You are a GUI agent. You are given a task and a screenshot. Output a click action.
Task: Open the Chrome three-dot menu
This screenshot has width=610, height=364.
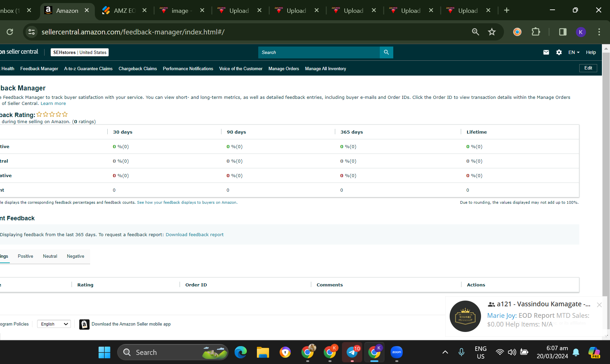click(599, 32)
